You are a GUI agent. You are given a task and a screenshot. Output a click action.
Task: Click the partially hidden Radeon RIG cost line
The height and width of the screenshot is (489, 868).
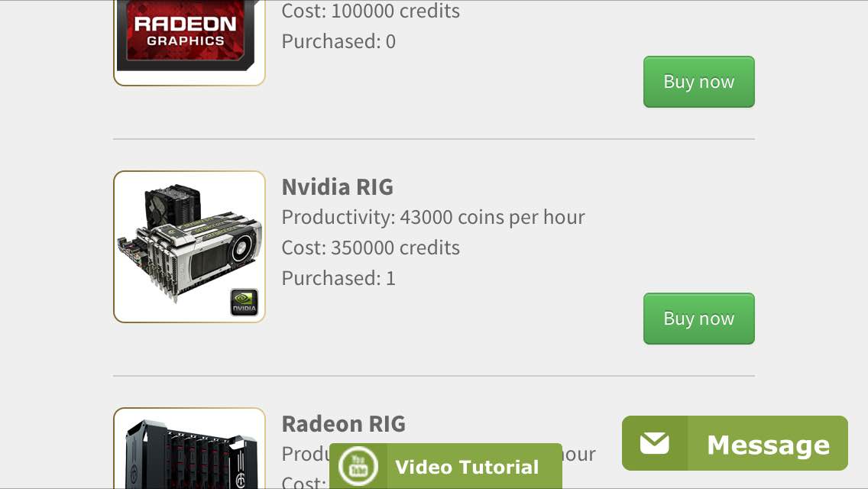coord(304,482)
